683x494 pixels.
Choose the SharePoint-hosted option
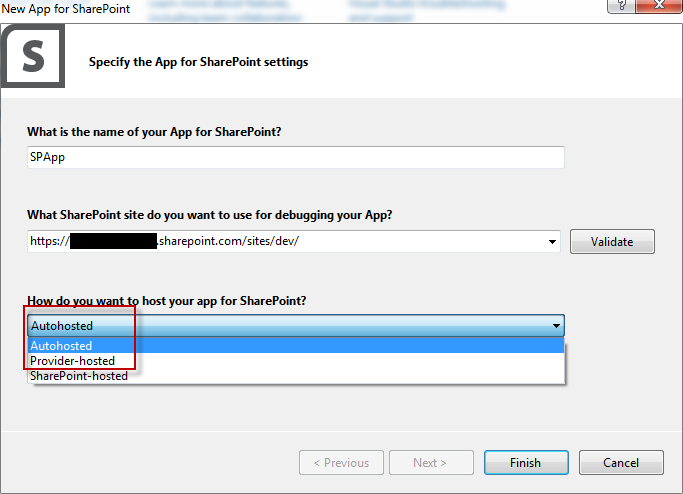[x=296, y=376]
